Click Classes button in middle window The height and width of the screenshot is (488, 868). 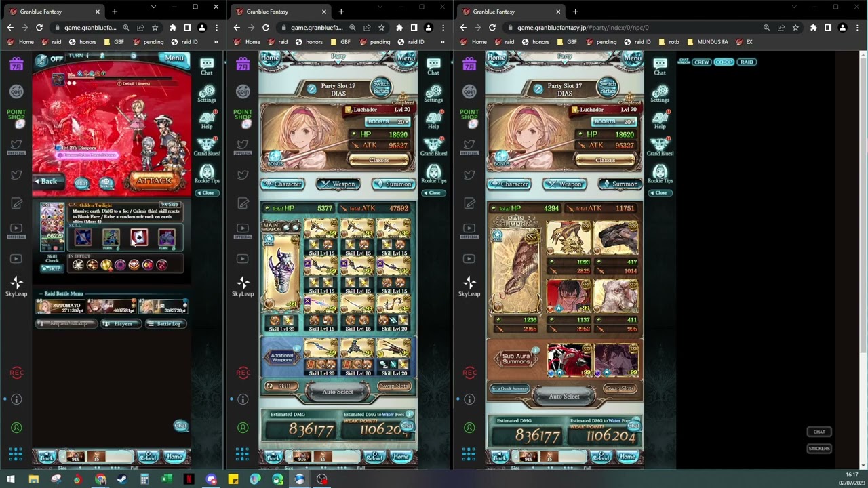pyautogui.click(x=378, y=160)
